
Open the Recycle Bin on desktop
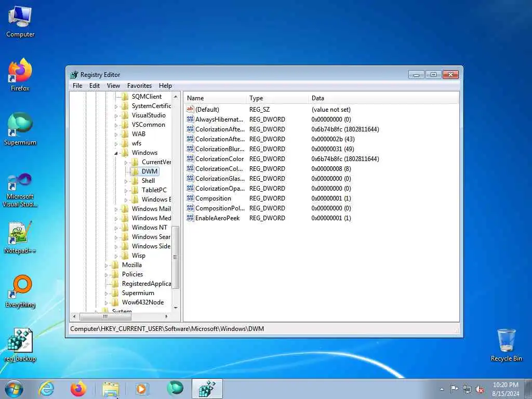(x=506, y=345)
